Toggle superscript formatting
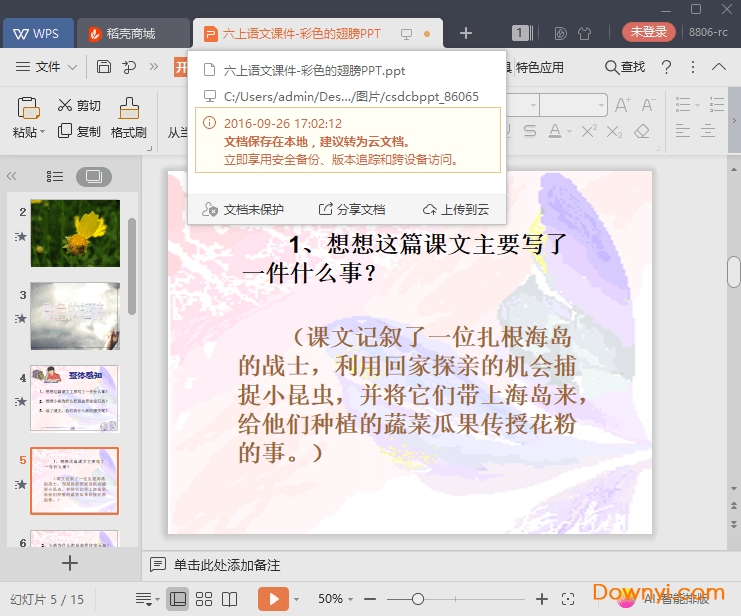 pyautogui.click(x=589, y=131)
